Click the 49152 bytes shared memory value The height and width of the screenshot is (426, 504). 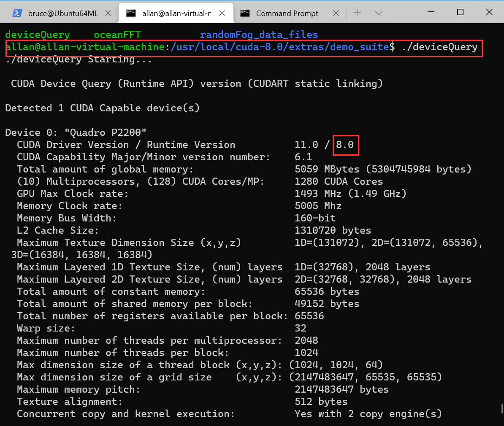coord(327,304)
